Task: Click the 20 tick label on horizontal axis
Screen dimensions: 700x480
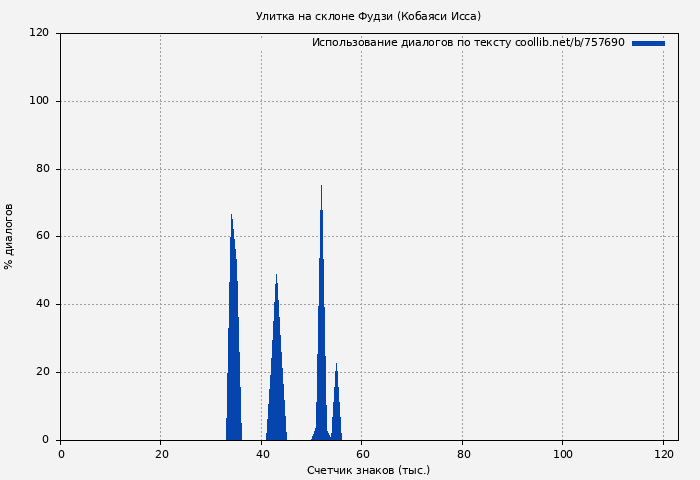Action: click(161, 454)
